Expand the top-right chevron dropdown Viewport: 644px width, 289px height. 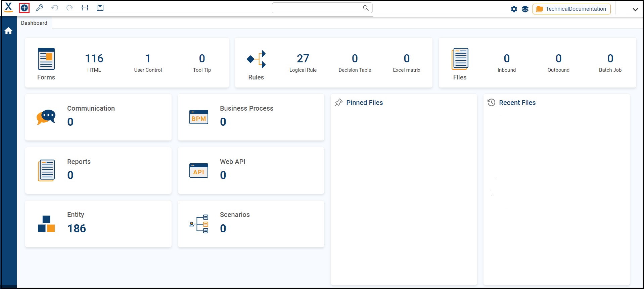[x=635, y=9]
